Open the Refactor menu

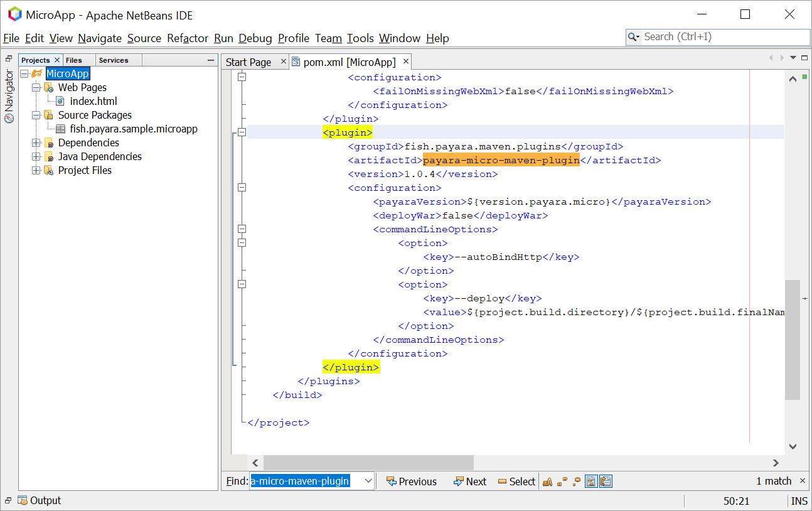(188, 38)
